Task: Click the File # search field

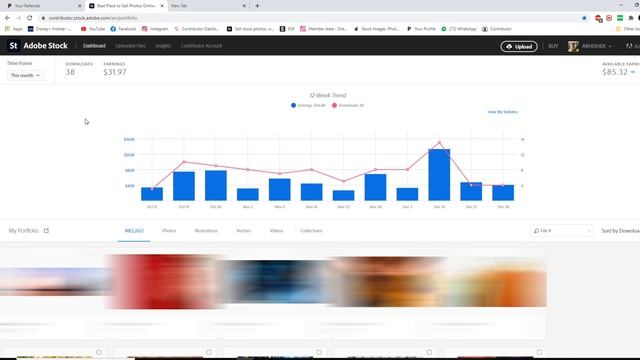Action: pyautogui.click(x=561, y=231)
